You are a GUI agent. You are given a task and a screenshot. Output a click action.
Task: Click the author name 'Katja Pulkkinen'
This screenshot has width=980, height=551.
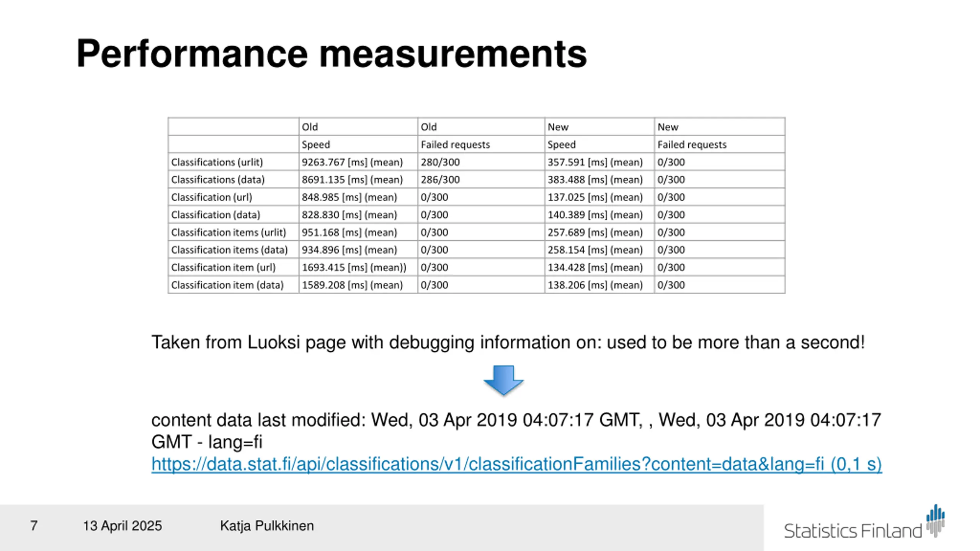[267, 526]
